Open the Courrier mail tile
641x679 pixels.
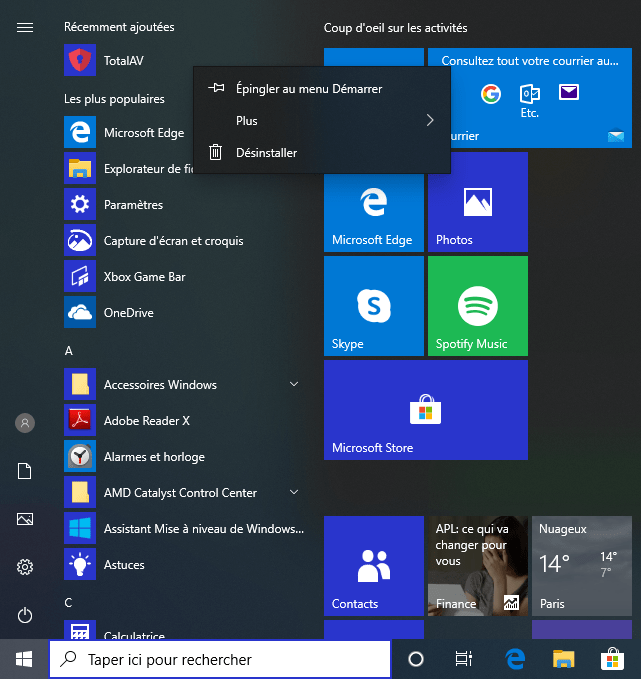coord(541,98)
